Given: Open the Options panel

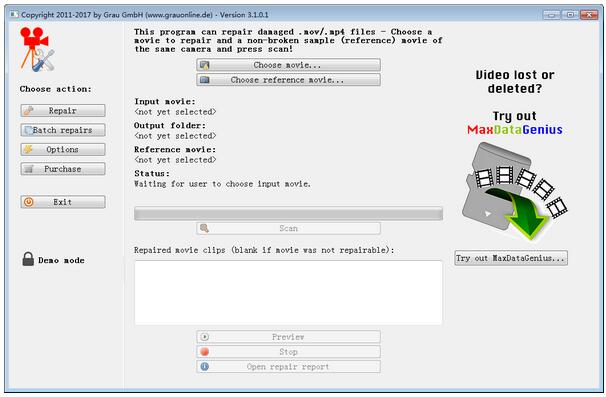Looking at the screenshot, I should click(x=63, y=149).
